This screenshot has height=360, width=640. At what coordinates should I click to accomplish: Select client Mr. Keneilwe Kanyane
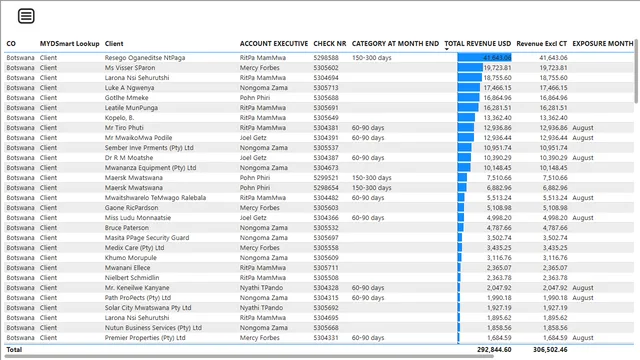click(137, 288)
